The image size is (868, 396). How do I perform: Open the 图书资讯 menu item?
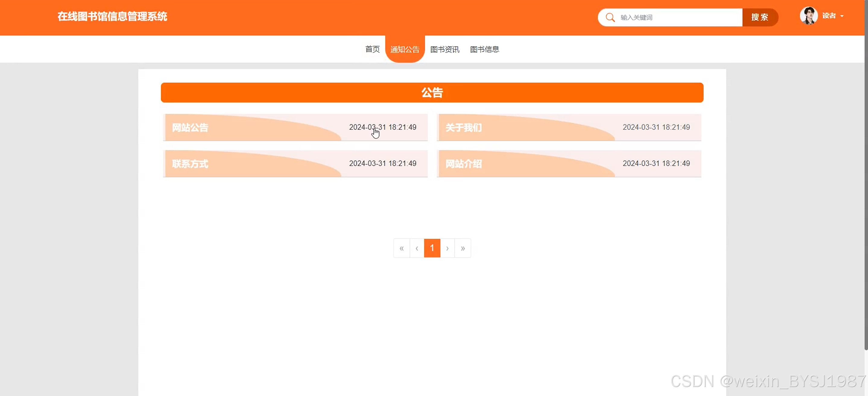coord(445,49)
